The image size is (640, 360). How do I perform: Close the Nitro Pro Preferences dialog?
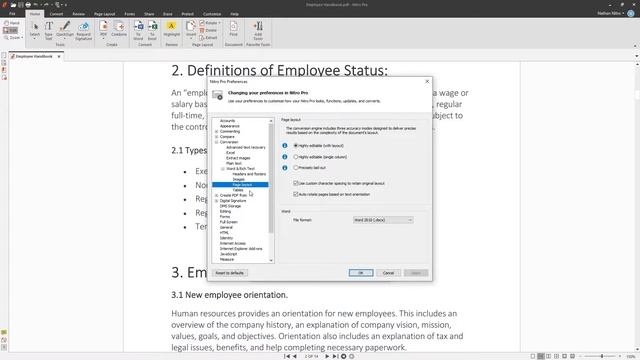tap(427, 81)
